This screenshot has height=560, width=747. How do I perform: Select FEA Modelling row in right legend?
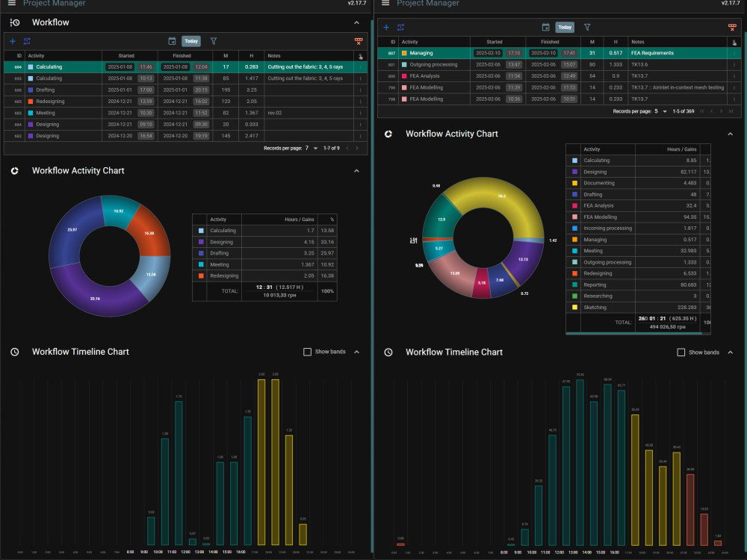point(639,217)
